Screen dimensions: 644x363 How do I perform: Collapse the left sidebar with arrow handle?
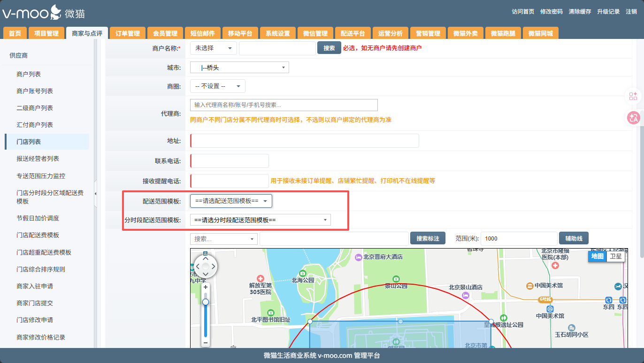pos(96,194)
